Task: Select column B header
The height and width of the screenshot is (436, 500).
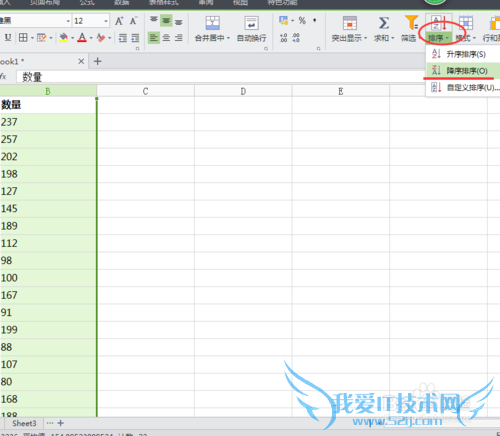Action: pyautogui.click(x=48, y=91)
